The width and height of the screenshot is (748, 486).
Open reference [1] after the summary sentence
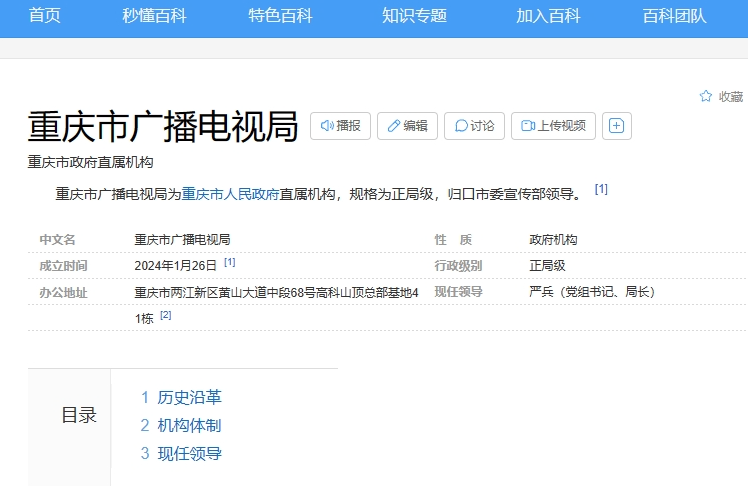601,189
